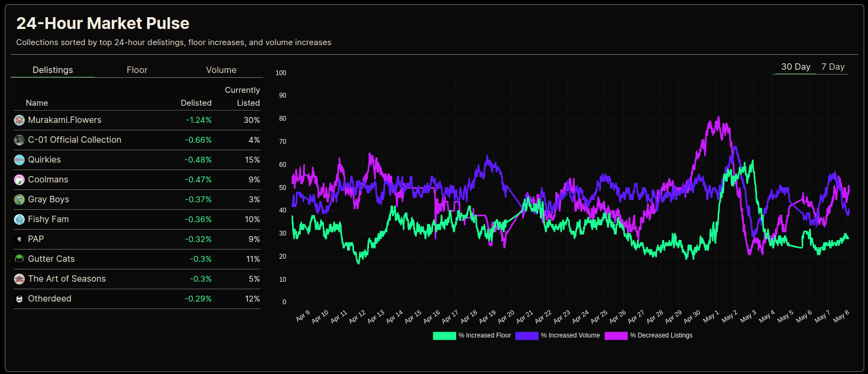
Task: Click the Gray Boys collection icon
Action: [19, 200]
